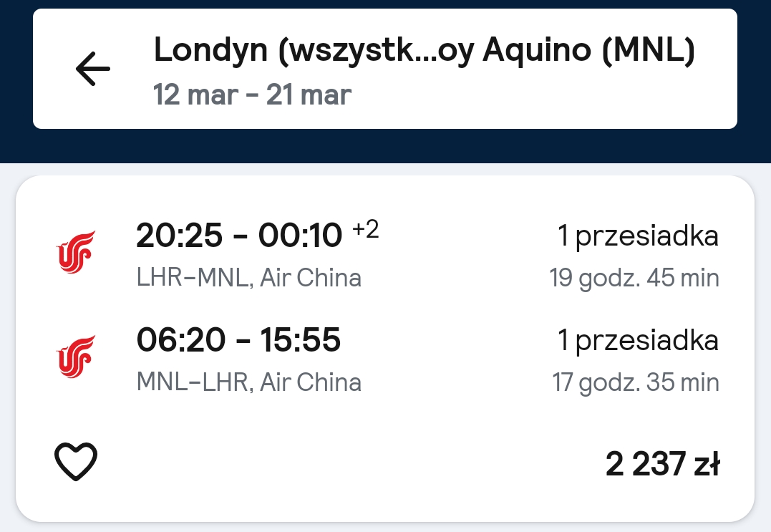Image resolution: width=771 pixels, height=532 pixels.
Task: Click the MNL–LHR, Air China text
Action: 249,382
